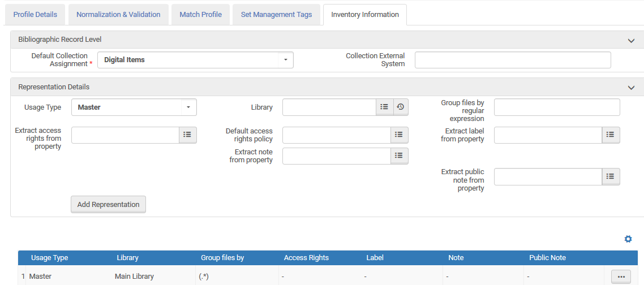
Task: Click Library column header in table
Action: click(128, 258)
